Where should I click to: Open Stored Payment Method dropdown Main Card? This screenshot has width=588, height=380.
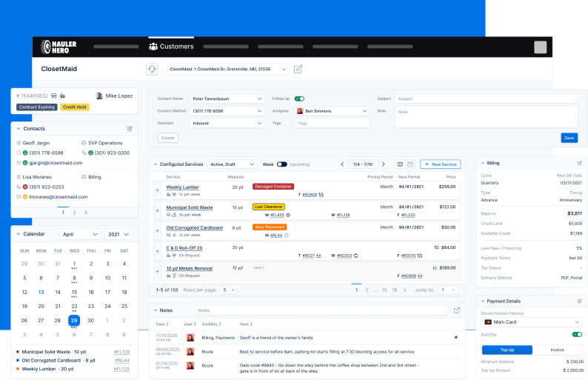(532, 322)
